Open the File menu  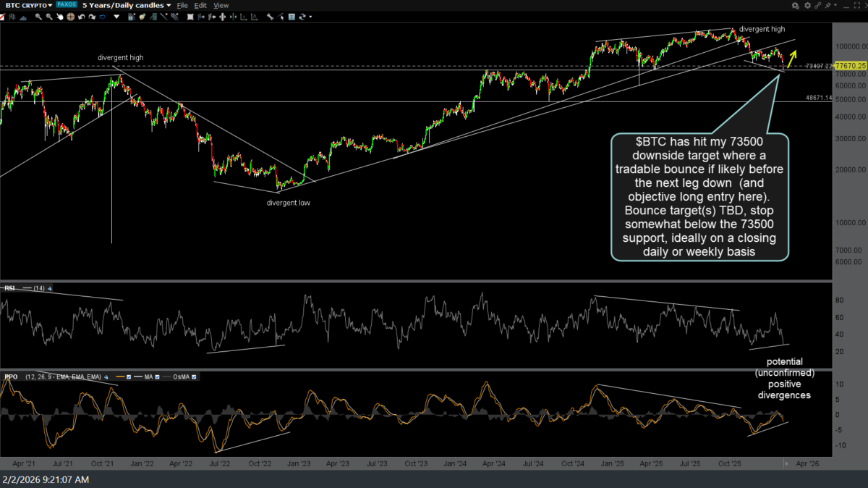pos(183,5)
